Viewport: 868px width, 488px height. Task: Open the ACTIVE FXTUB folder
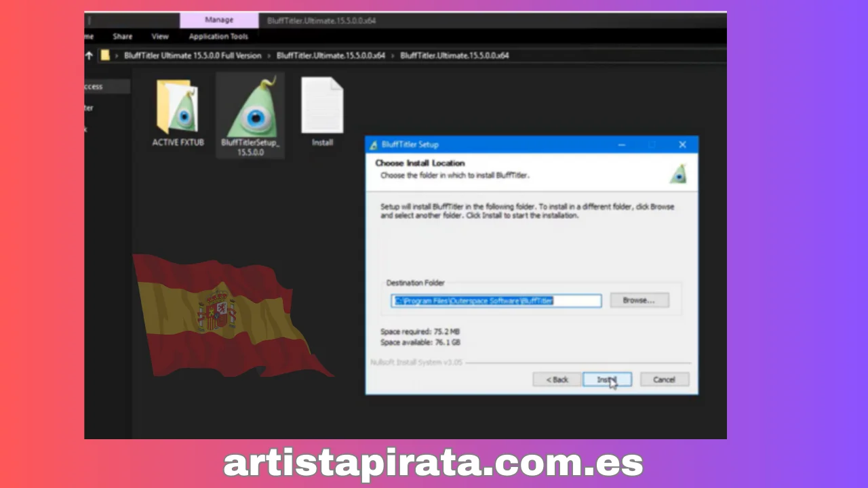pos(178,113)
